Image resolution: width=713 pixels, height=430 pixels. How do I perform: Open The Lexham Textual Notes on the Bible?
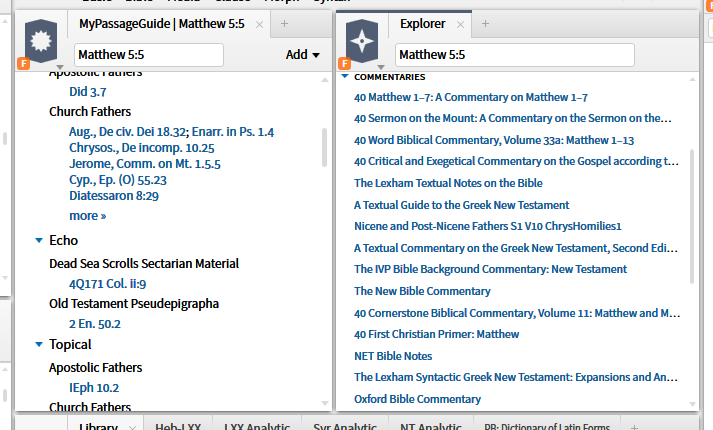coord(448,183)
